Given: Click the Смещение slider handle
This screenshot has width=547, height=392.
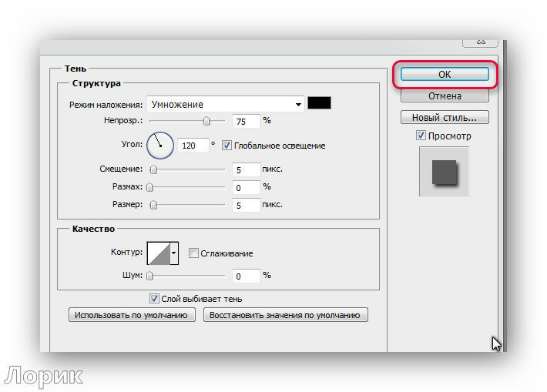Looking at the screenshot, I should pyautogui.click(x=153, y=169).
